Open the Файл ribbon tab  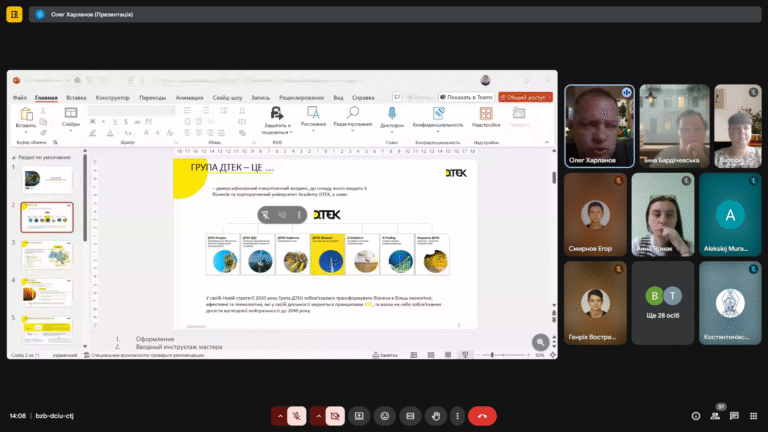(x=20, y=97)
